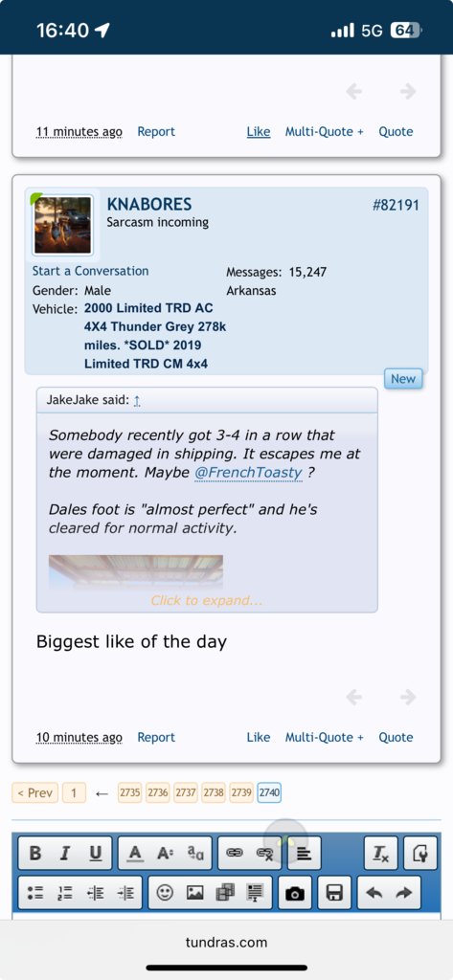Toggle bold formatting in the editor
The image size is (453, 980).
35,853
